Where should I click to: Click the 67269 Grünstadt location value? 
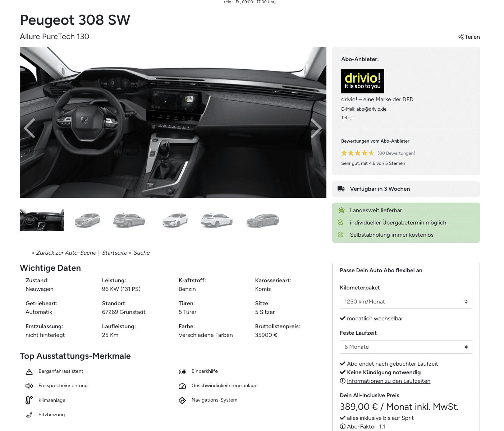pyautogui.click(x=124, y=312)
